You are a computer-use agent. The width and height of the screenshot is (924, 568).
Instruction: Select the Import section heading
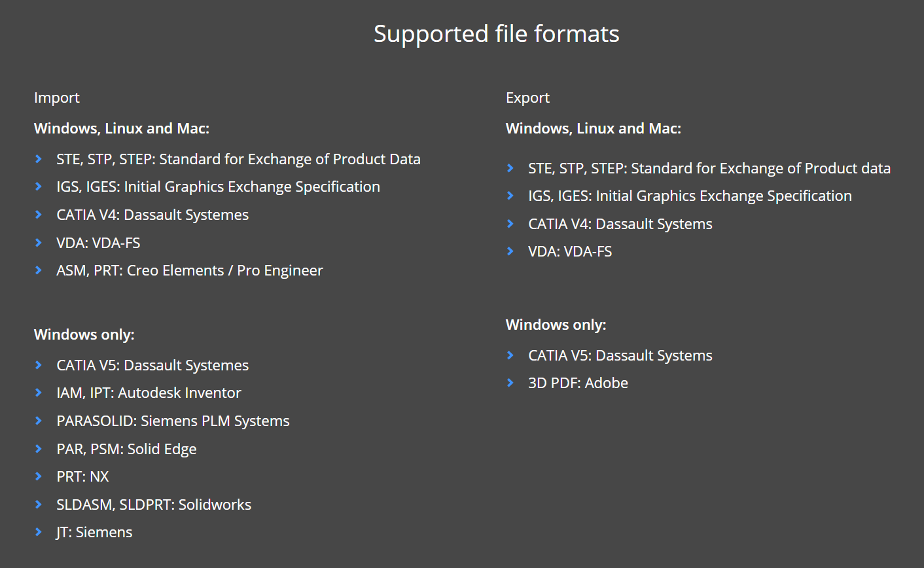pyautogui.click(x=57, y=98)
